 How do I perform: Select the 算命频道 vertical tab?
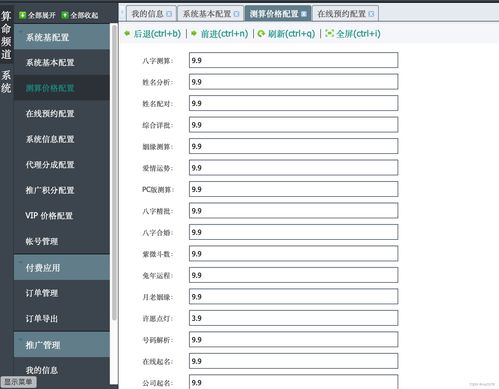coord(6,35)
